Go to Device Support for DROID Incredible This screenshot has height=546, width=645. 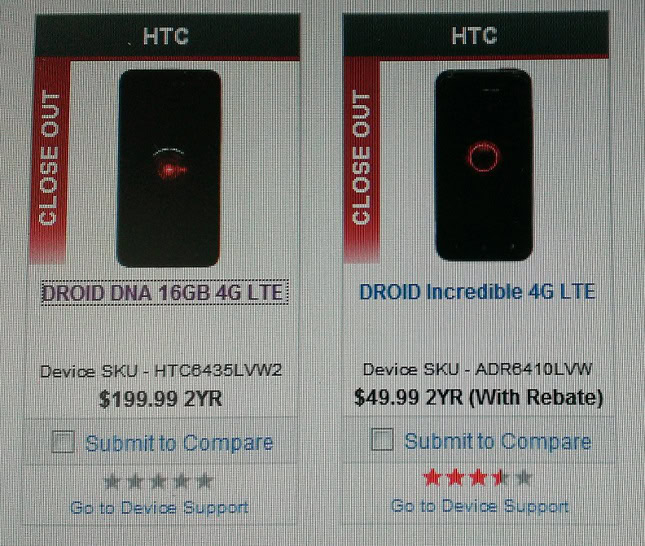[480, 506]
